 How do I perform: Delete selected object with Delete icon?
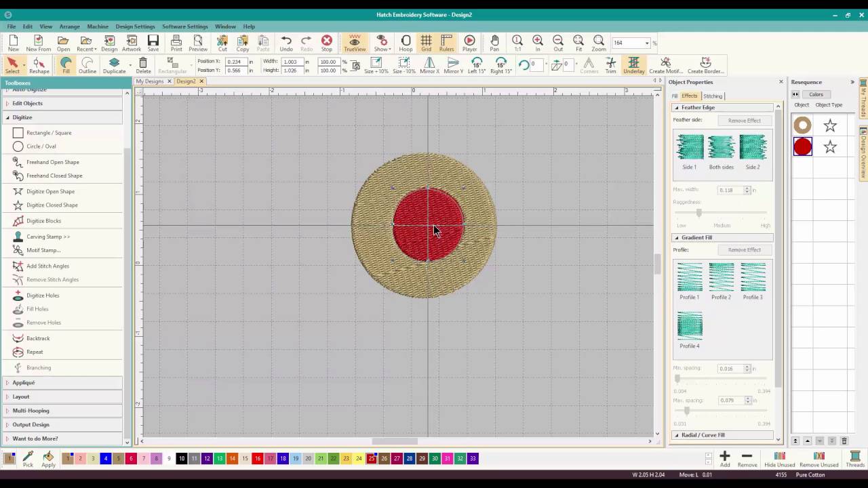click(x=143, y=66)
